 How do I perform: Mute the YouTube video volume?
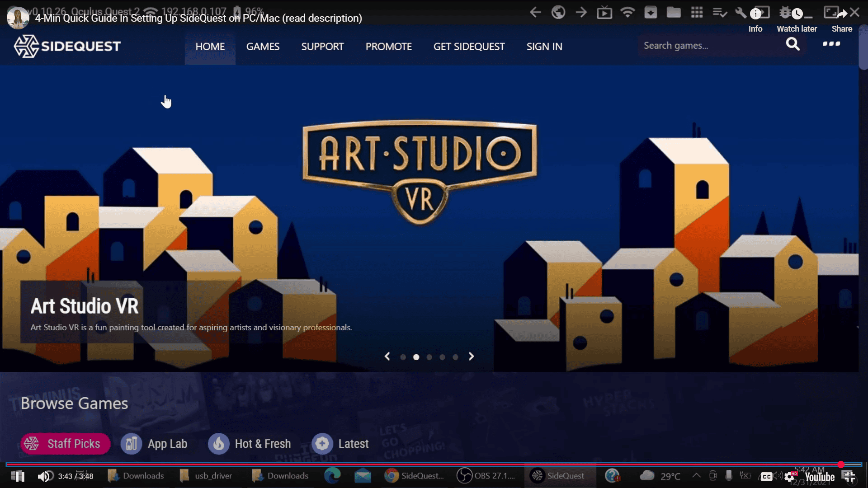[x=44, y=476]
